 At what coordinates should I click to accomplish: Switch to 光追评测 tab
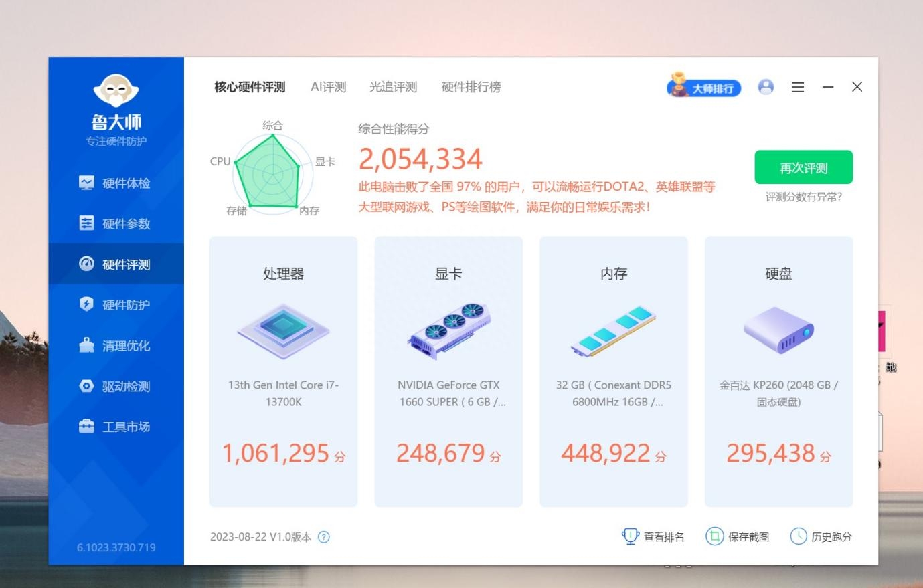pyautogui.click(x=394, y=87)
